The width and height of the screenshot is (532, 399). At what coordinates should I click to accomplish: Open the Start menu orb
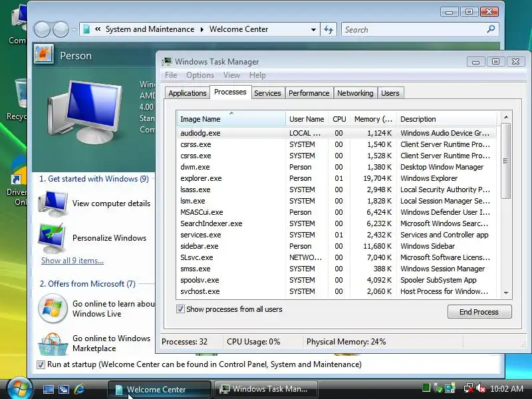tap(19, 389)
